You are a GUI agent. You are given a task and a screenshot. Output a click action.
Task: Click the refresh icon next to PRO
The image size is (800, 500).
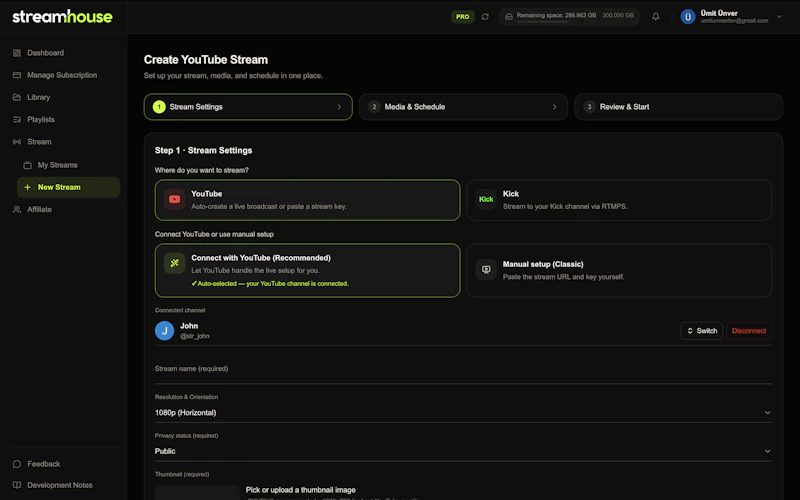pyautogui.click(x=485, y=17)
